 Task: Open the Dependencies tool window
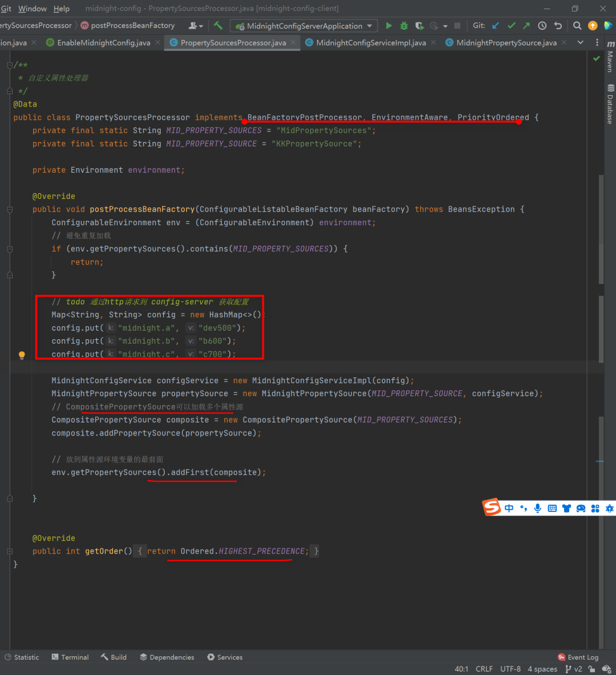pyautogui.click(x=167, y=657)
